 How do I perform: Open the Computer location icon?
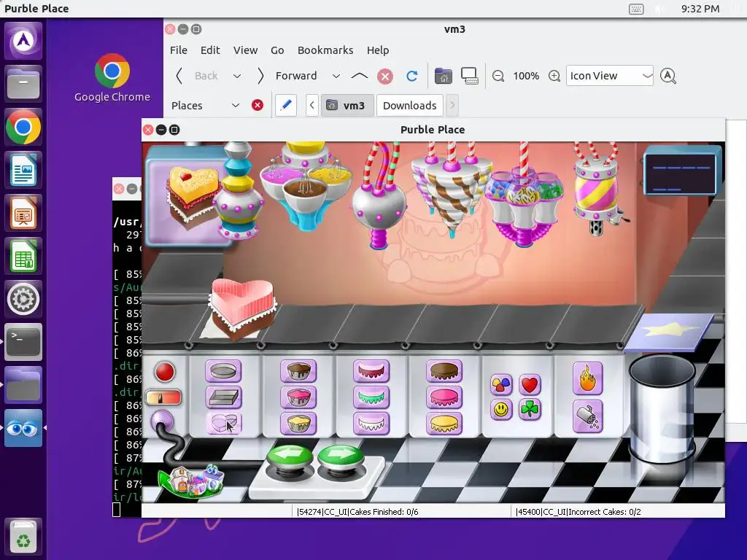(470, 76)
